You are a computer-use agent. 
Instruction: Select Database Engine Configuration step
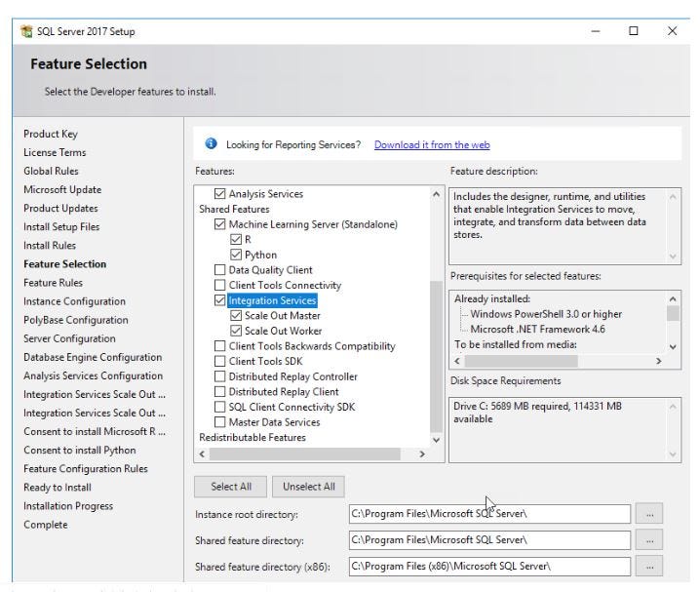tap(93, 357)
